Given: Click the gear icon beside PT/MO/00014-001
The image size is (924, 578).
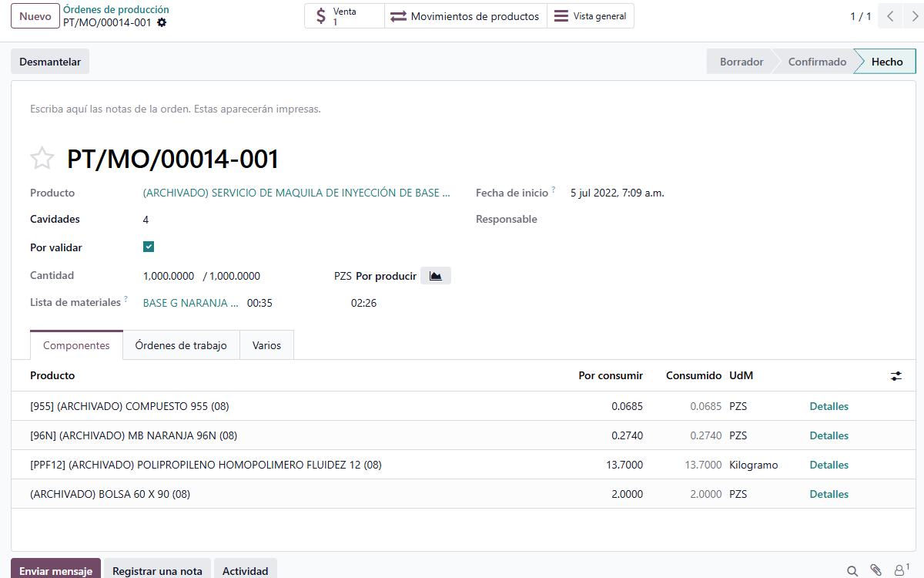Looking at the screenshot, I should tap(162, 23).
